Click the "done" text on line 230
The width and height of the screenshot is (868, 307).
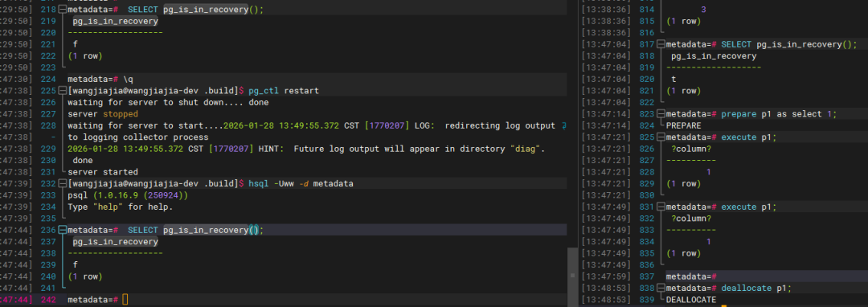click(83, 161)
